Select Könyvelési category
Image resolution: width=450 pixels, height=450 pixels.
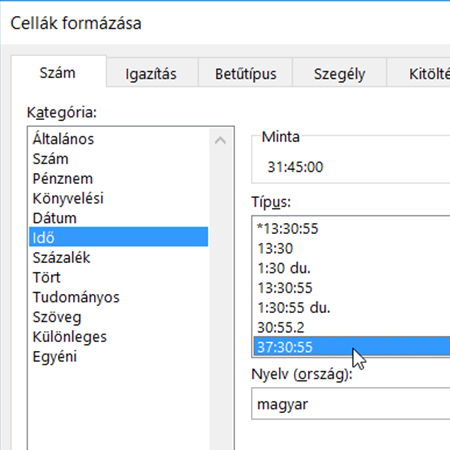[x=119, y=198]
